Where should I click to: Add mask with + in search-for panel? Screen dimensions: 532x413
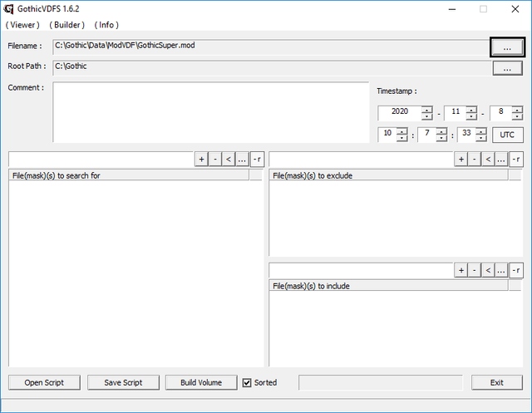pyautogui.click(x=201, y=159)
